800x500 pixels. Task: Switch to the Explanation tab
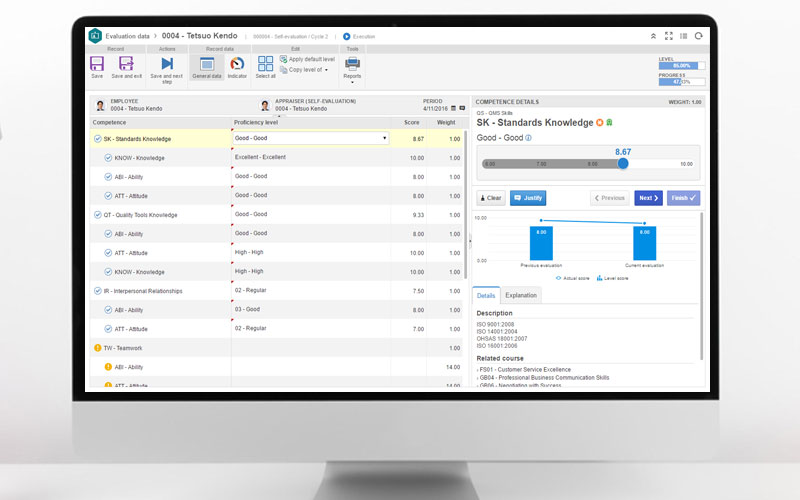pyautogui.click(x=521, y=295)
